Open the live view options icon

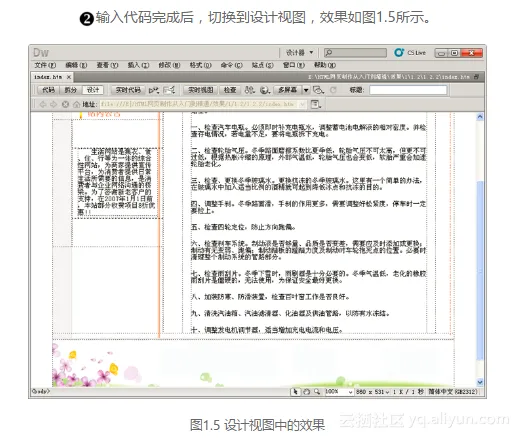point(316,104)
